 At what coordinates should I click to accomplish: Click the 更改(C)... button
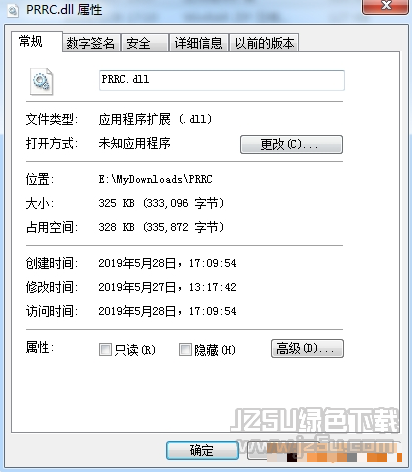tap(291, 144)
